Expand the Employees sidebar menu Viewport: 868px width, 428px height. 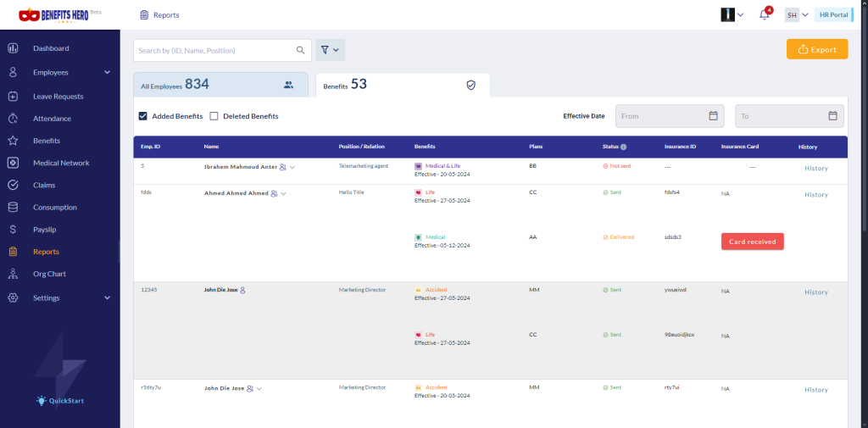(107, 73)
